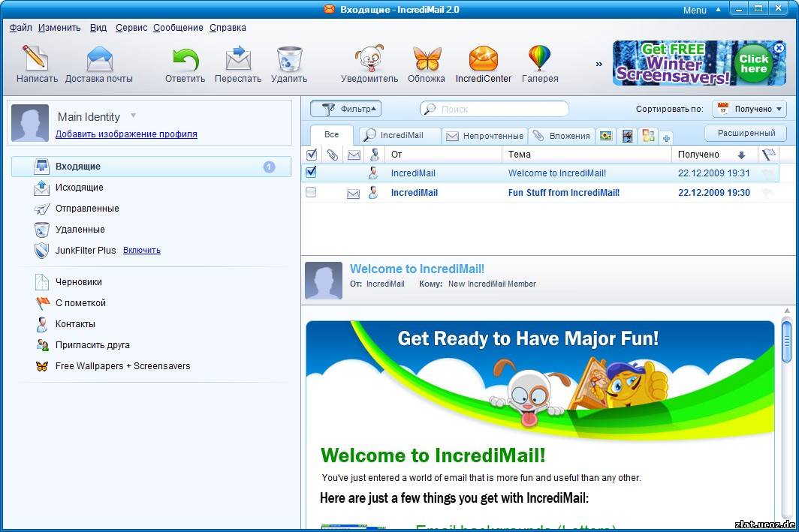The image size is (799, 532).
Task: Toggle the select-all messages checkbox in header
Action: pos(312,155)
